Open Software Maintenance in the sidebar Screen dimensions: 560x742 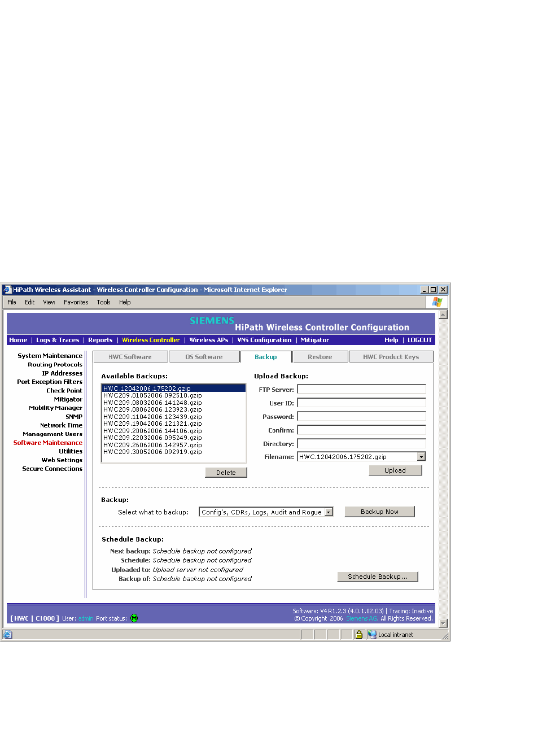48,443
